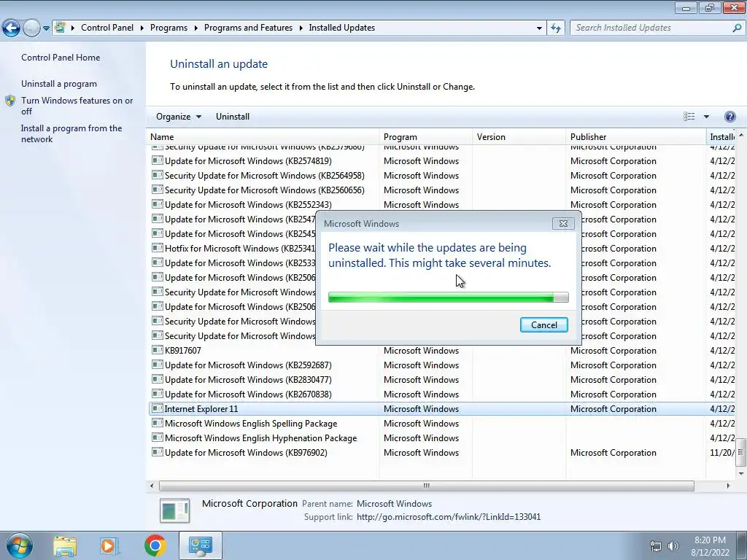Click Cancel in the uninstall dialog
Image resolution: width=747 pixels, height=560 pixels.
[x=544, y=324]
